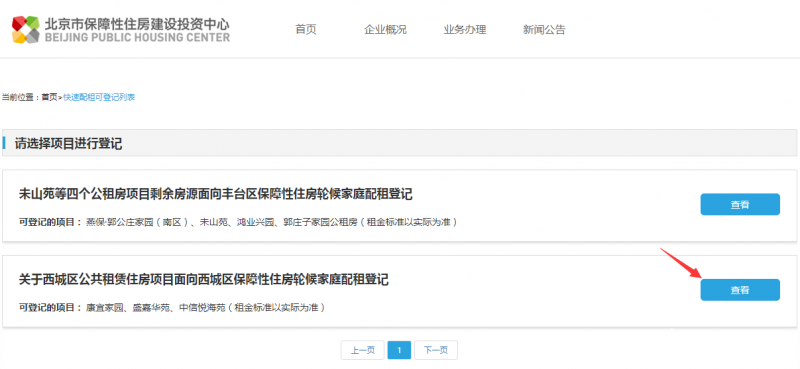The image size is (800, 369).
Task: Click the 首页 breadcrumb link
Action: (x=49, y=97)
